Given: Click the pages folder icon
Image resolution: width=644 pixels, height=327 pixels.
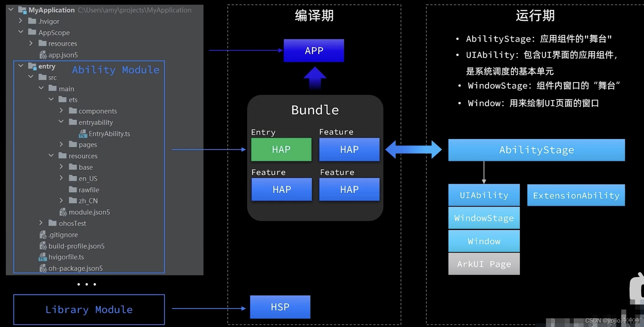Looking at the screenshot, I should [x=73, y=144].
